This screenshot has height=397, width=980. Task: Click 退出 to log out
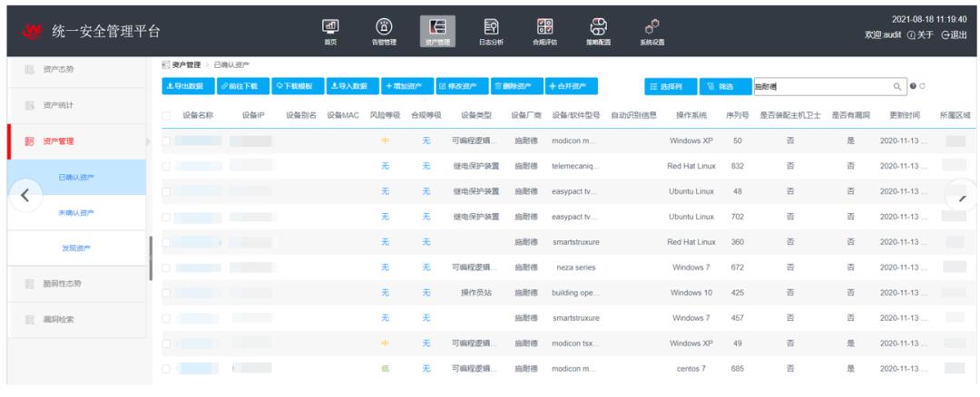point(954,35)
